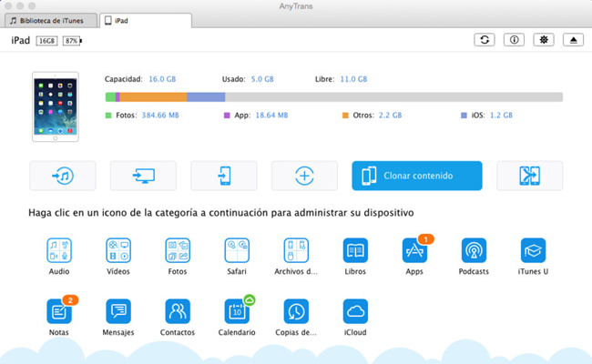The height and width of the screenshot is (364, 592).
Task: Click the refresh device button
Action: [x=486, y=41]
